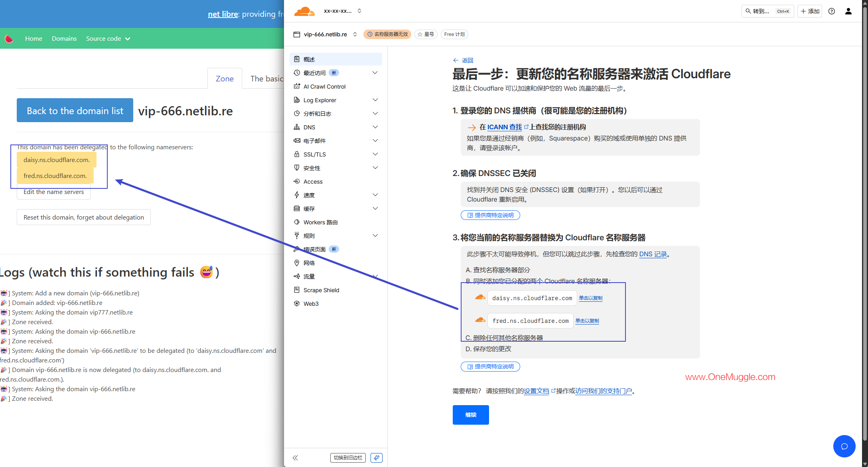
Task: Expand the 安全性 chevron
Action: tap(375, 168)
